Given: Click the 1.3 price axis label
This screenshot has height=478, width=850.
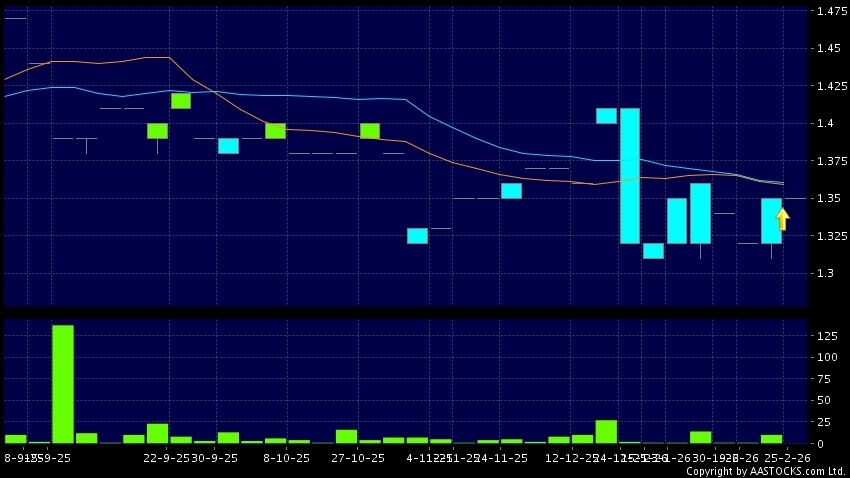Looking at the screenshot, I should [824, 273].
